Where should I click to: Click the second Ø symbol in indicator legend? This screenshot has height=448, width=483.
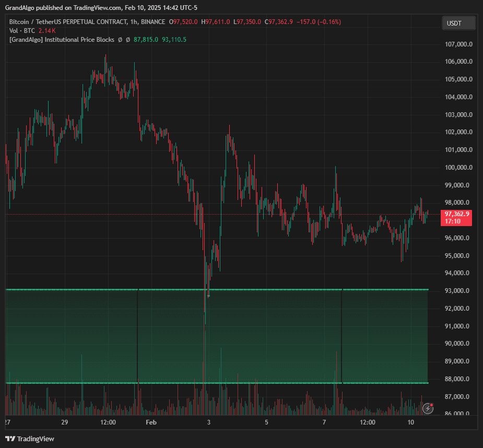click(128, 40)
